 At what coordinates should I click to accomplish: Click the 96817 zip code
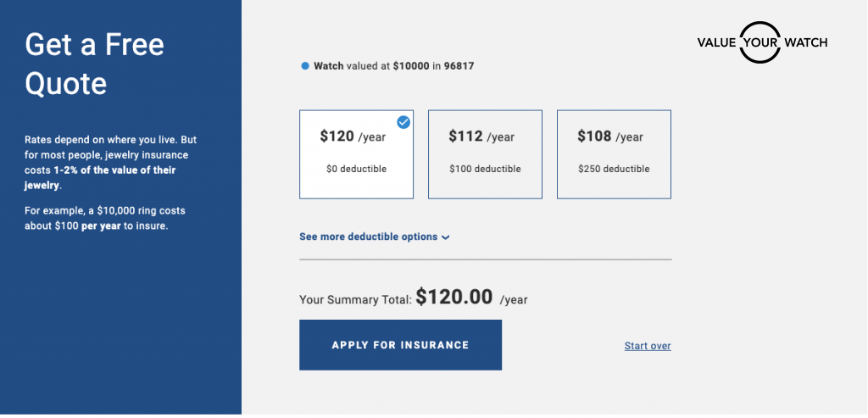(459, 65)
